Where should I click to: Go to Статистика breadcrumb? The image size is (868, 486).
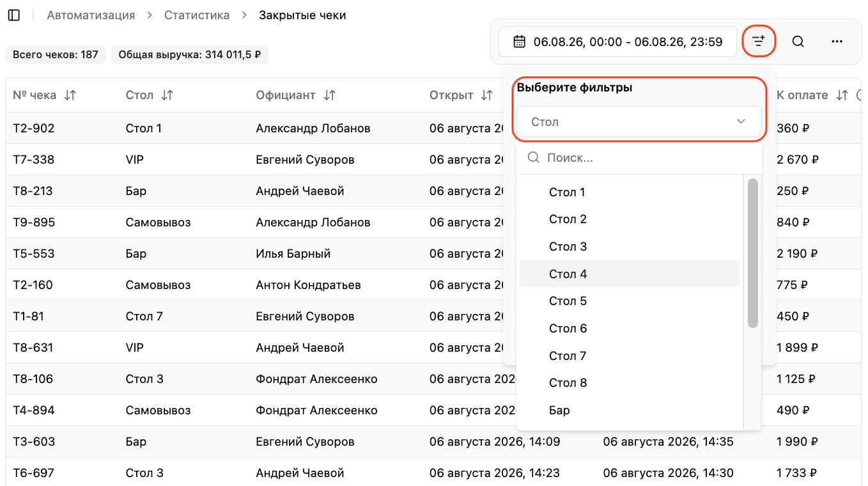[x=197, y=15]
